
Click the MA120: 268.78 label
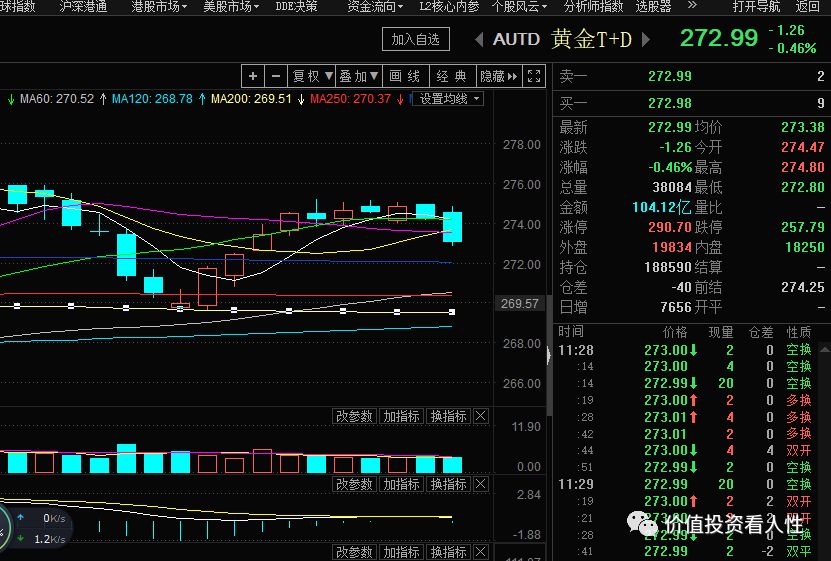coord(152,99)
